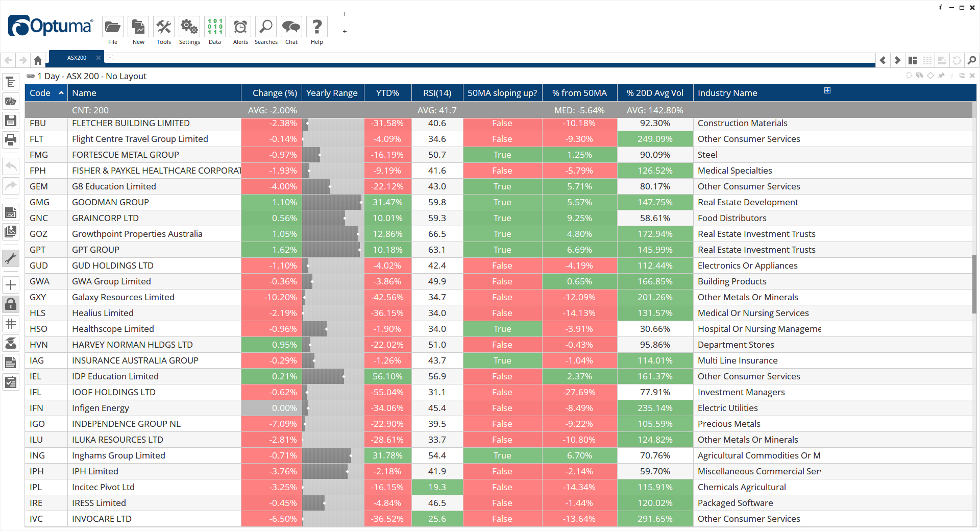Screen dimensions: 980x531
Task: Sort by the Yearly Range column header
Action: (333, 93)
